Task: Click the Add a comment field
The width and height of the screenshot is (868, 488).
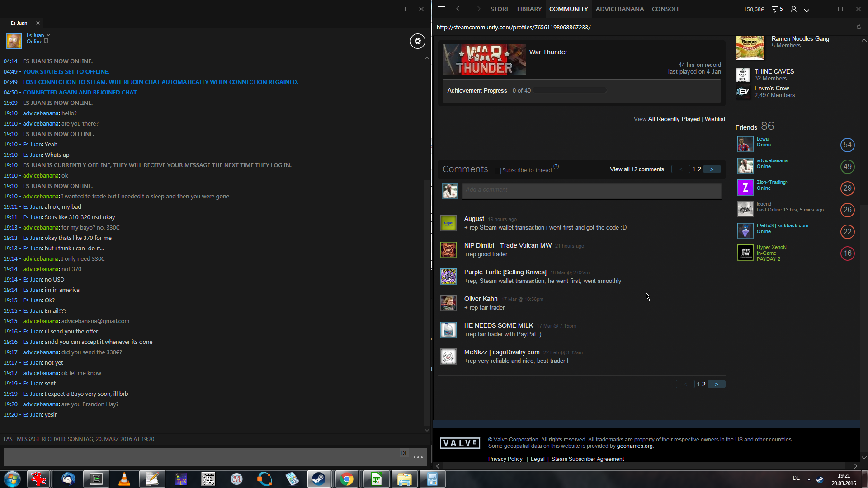Action: [x=591, y=190]
